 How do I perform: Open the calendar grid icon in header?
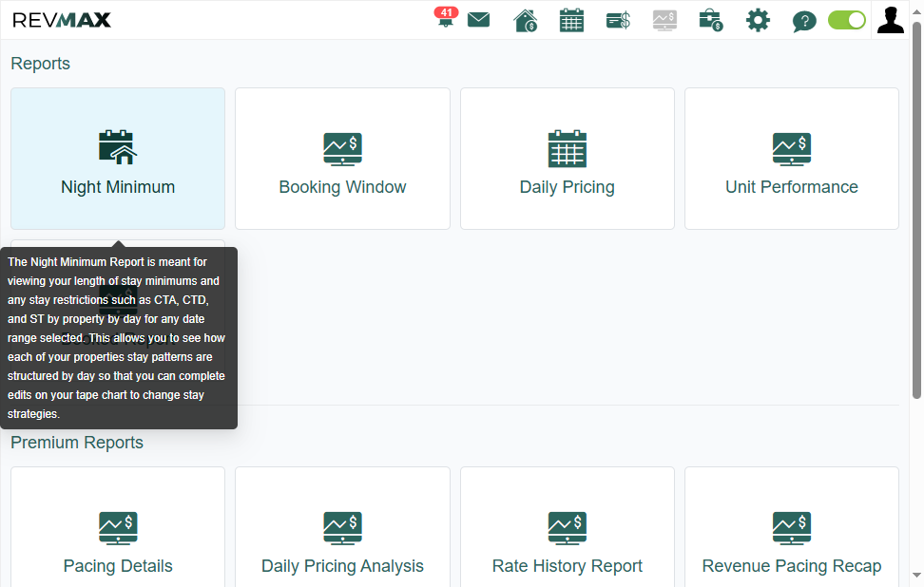pyautogui.click(x=571, y=21)
